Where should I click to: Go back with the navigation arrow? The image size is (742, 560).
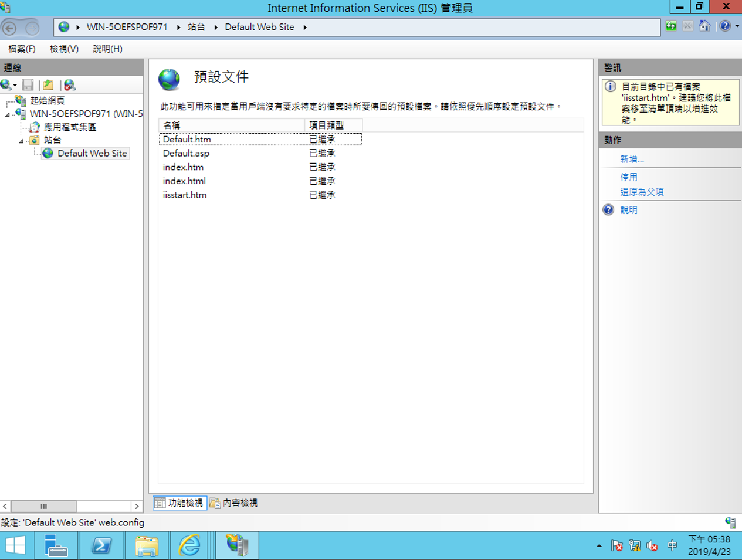pyautogui.click(x=10, y=28)
